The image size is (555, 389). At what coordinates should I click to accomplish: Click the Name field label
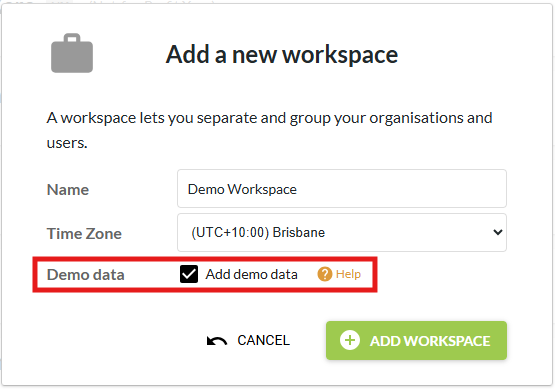[x=68, y=190]
